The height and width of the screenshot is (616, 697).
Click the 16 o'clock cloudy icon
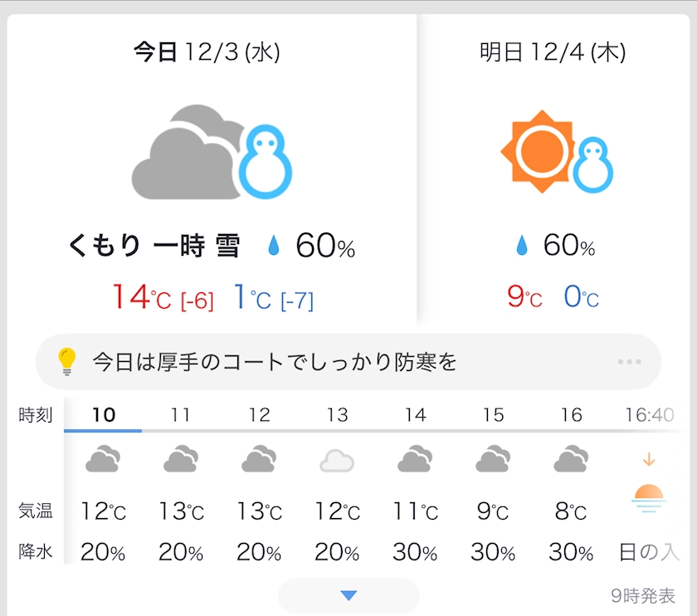tap(571, 459)
